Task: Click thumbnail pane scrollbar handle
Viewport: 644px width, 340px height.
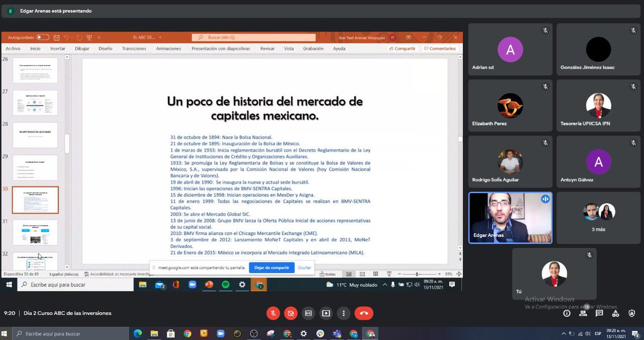Action: coord(67,144)
